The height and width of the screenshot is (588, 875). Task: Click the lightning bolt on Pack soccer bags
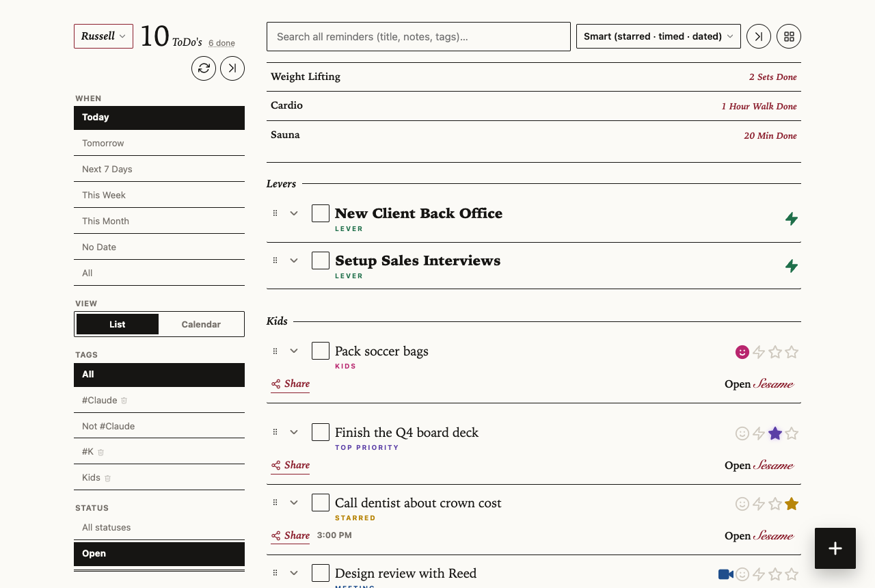tap(759, 352)
